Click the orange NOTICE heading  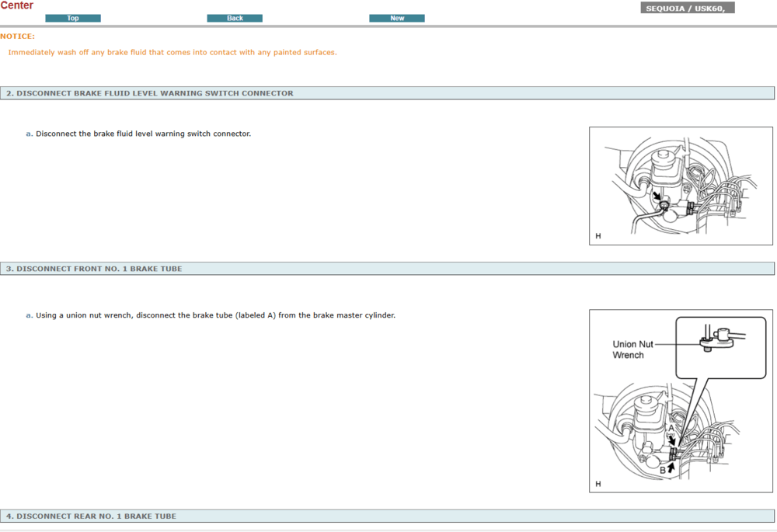(x=17, y=36)
